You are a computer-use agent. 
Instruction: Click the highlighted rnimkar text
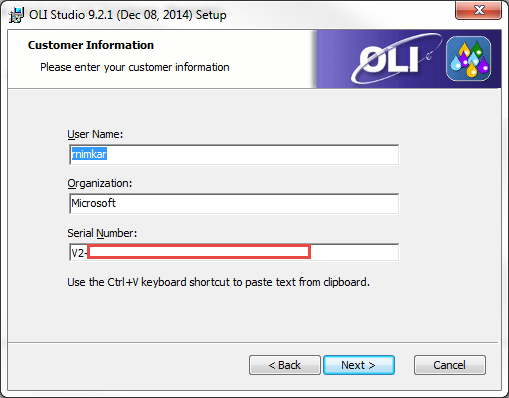(x=89, y=154)
